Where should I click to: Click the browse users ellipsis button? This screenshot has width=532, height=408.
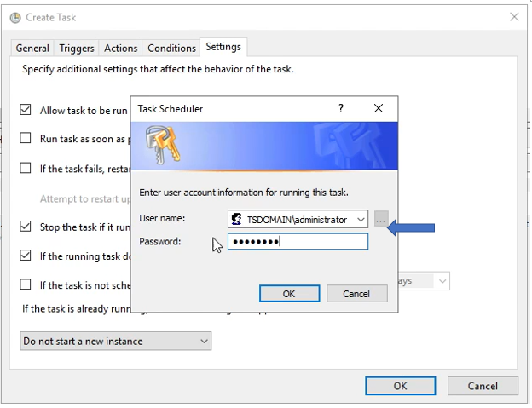click(x=381, y=219)
